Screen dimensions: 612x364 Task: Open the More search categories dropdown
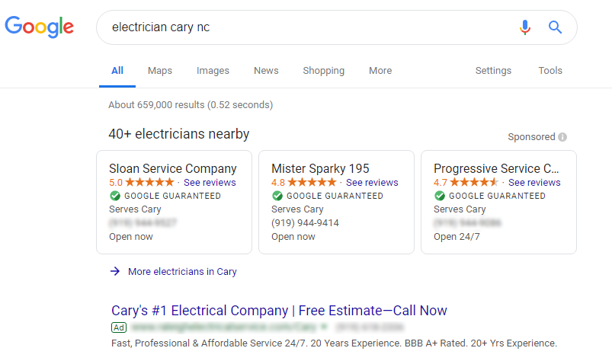pyautogui.click(x=380, y=71)
